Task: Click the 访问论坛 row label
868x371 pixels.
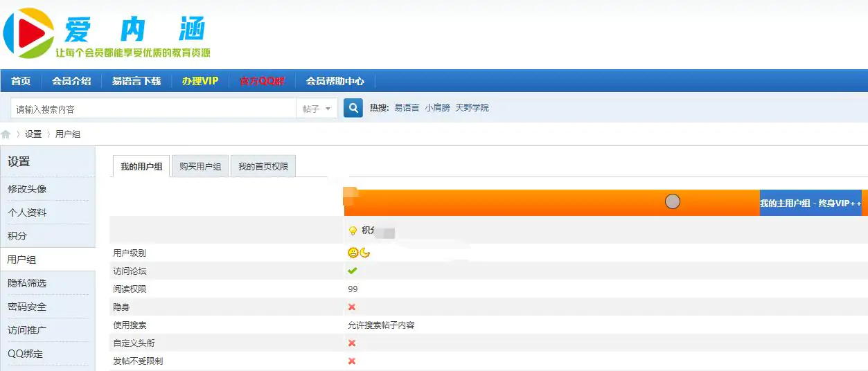Action: [130, 271]
